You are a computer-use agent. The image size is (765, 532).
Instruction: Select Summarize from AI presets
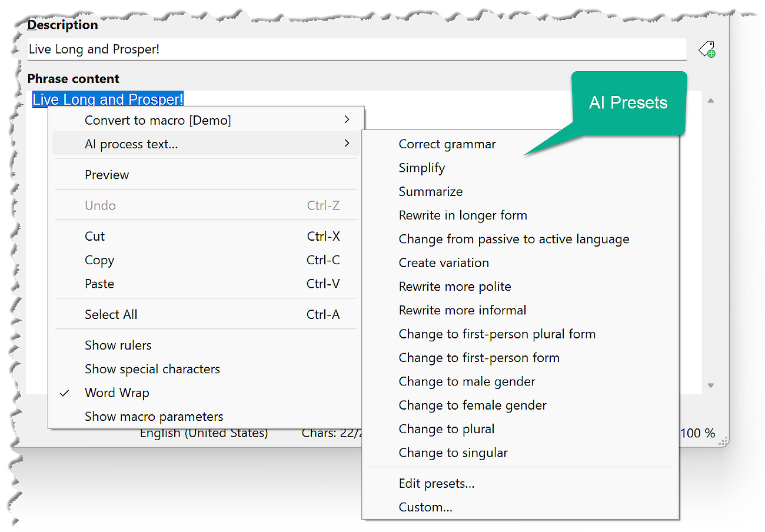coord(430,191)
